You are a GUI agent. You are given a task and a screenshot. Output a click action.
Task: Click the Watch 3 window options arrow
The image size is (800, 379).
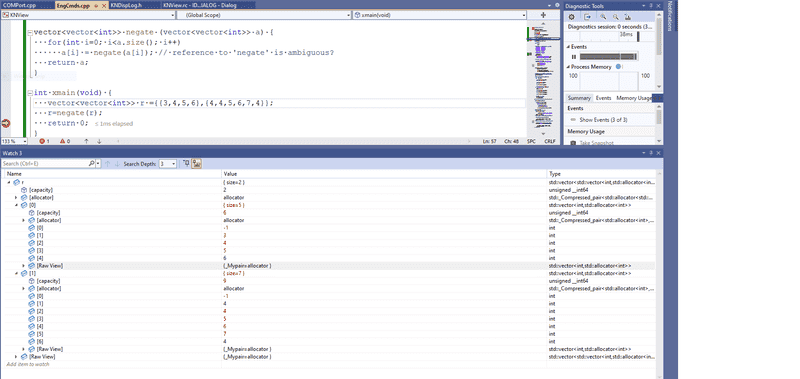pos(644,153)
